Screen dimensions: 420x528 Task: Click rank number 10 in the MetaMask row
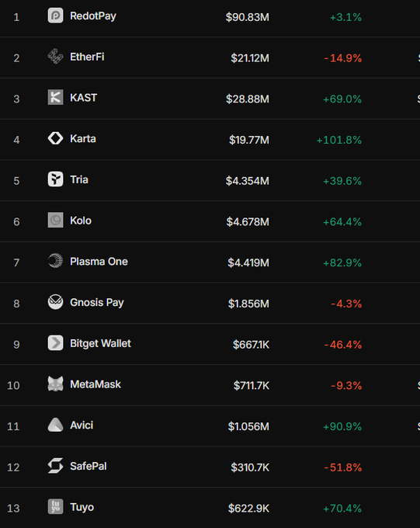(13, 385)
